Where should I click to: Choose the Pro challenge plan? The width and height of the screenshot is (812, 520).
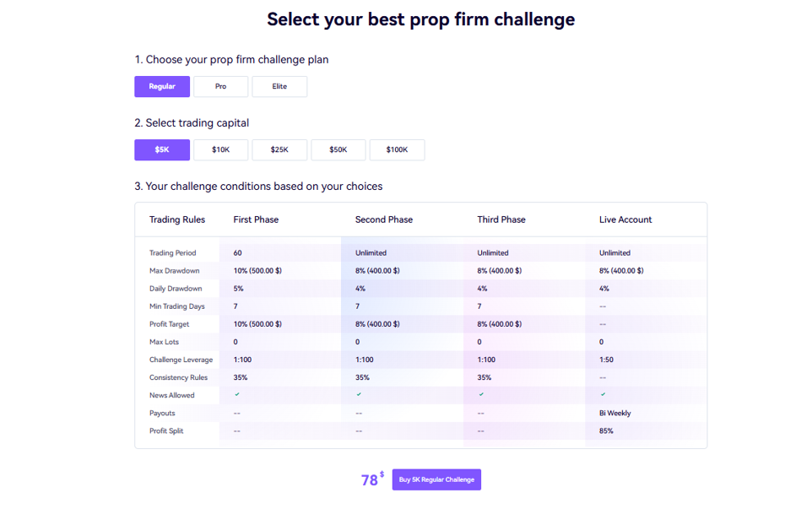pyautogui.click(x=220, y=87)
